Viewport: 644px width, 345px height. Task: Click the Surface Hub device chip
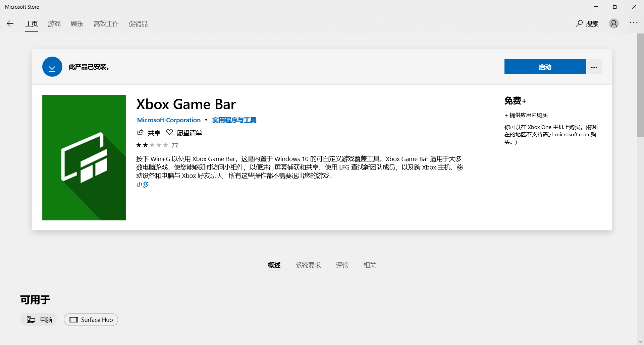pyautogui.click(x=91, y=320)
